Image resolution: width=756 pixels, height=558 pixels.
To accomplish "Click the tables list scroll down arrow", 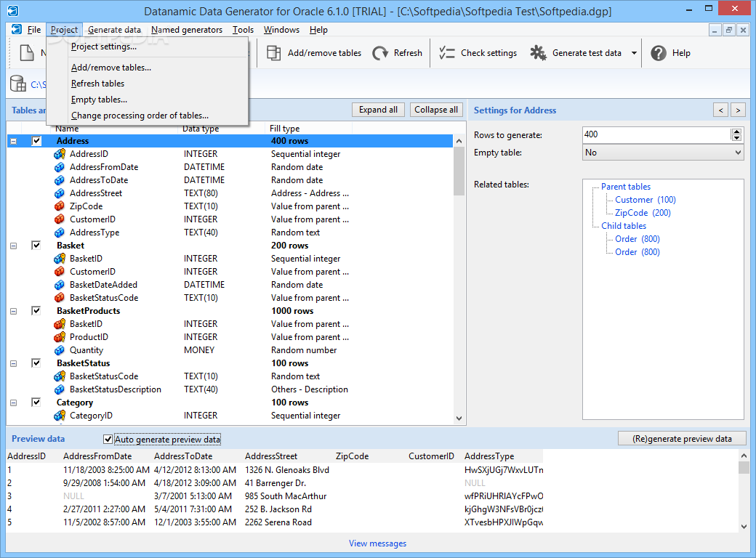I will pos(459,418).
